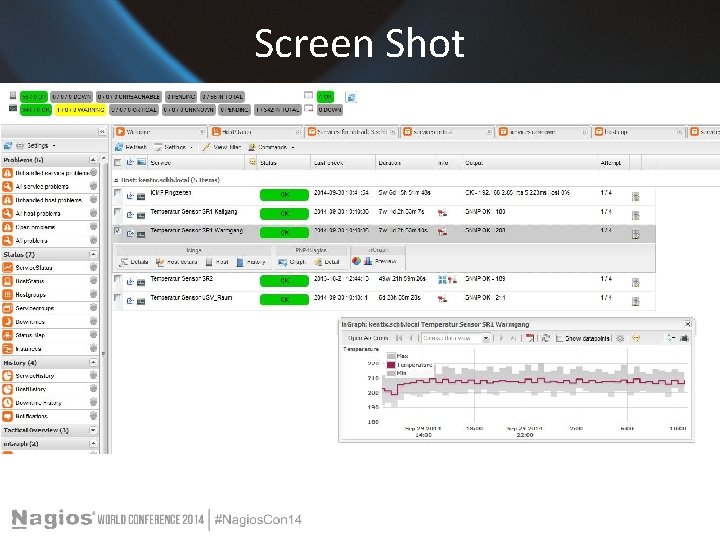Click the Status Map sidebar icon
This screenshot has width=720, height=540.
pos(7,335)
